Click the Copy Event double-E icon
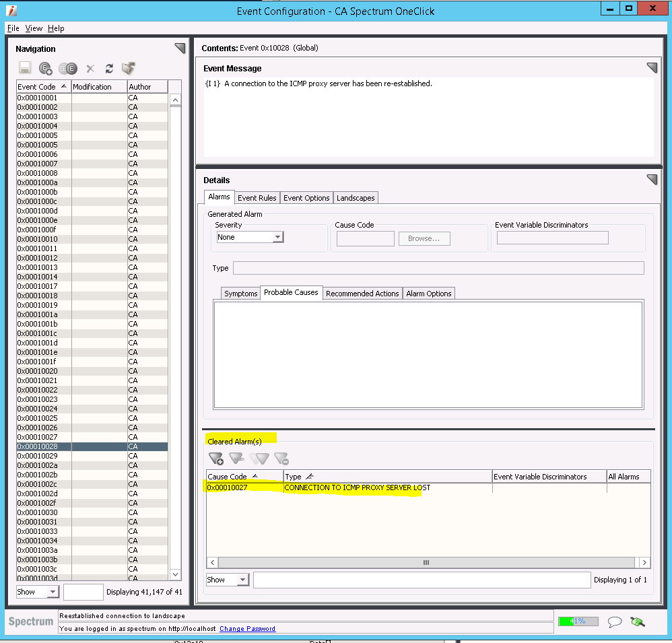Viewport: 672px width, 643px height. 68,68
